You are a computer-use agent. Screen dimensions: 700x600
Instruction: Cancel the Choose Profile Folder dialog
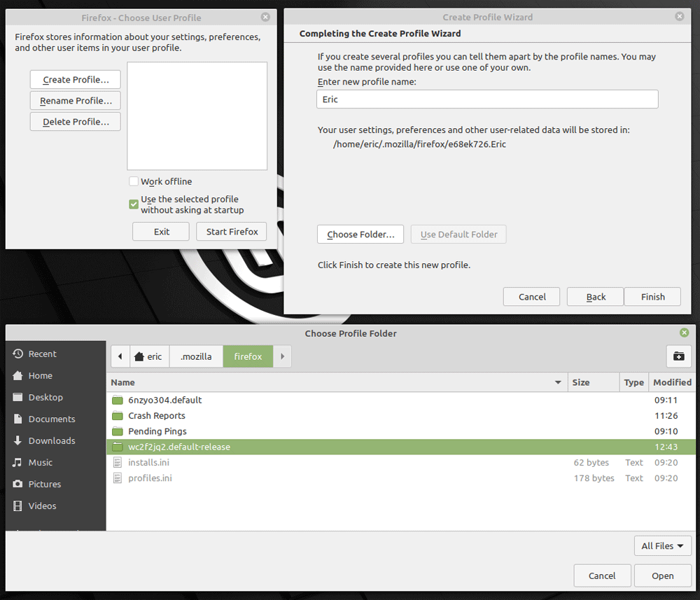point(602,576)
